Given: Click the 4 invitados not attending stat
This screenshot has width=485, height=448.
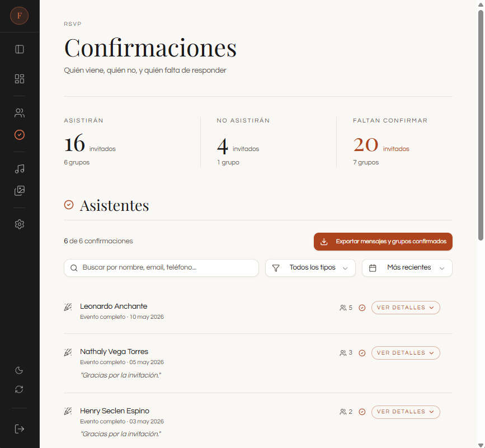Looking at the screenshot, I should click(x=238, y=146).
